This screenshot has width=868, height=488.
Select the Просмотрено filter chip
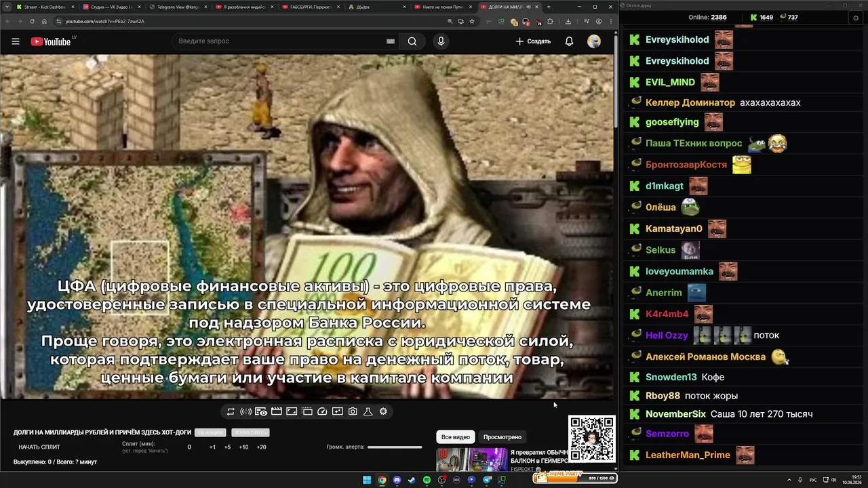point(502,437)
